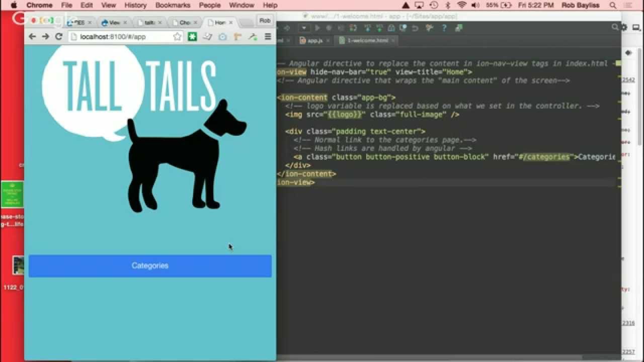Open the Chrome menu in the menu bar
644x362 pixels.
point(39,5)
